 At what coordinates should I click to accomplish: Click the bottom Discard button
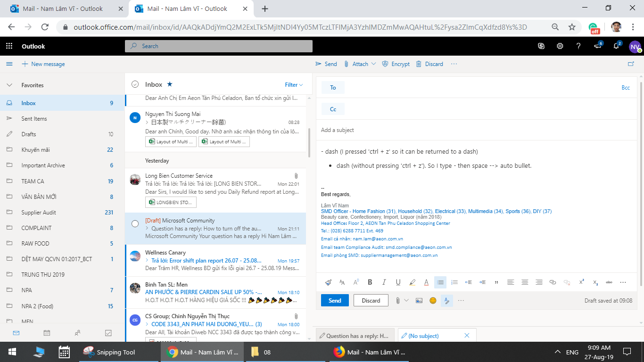(371, 300)
